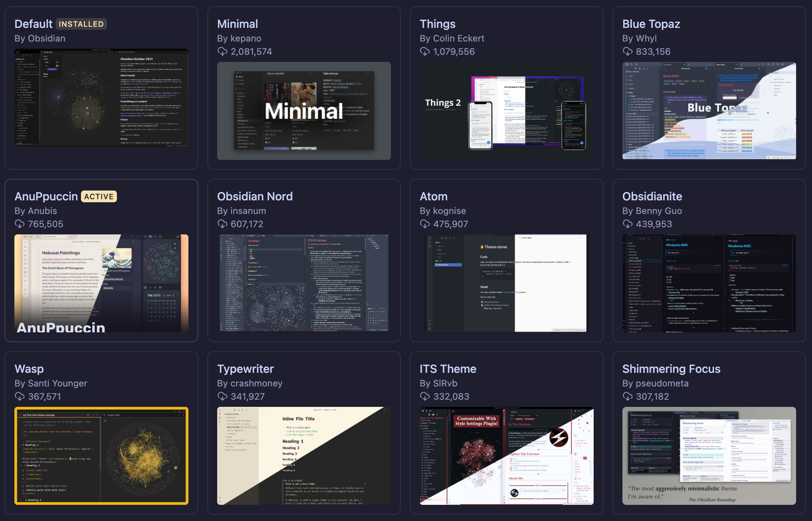Click the "By kognise" author text
Screen dimensions: 812x521
pos(443,211)
